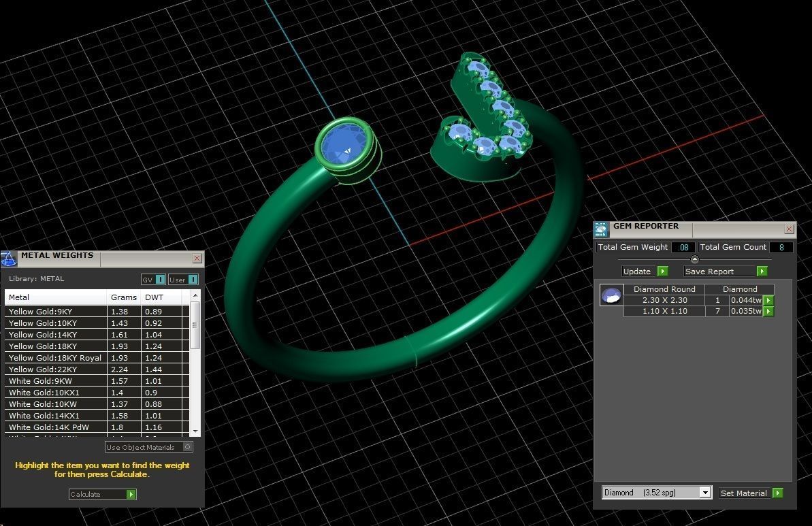Click the Metal Weights scale icon

(9, 259)
